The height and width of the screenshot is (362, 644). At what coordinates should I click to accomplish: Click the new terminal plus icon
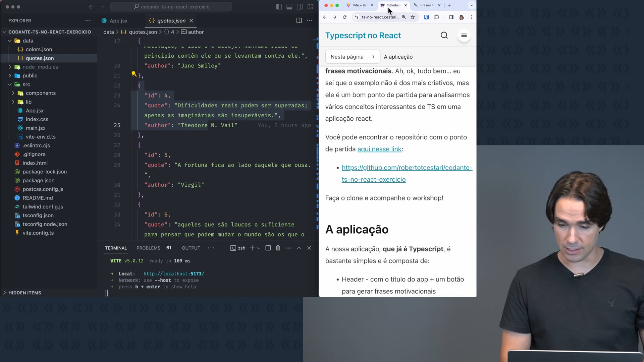coord(252,248)
